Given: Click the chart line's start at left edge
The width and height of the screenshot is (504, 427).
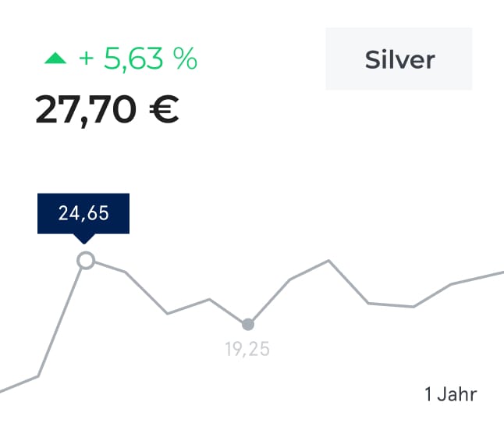Looking at the screenshot, I should tap(2, 390).
